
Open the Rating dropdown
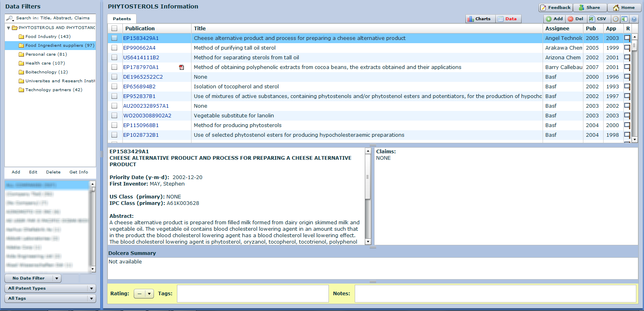pyautogui.click(x=143, y=294)
